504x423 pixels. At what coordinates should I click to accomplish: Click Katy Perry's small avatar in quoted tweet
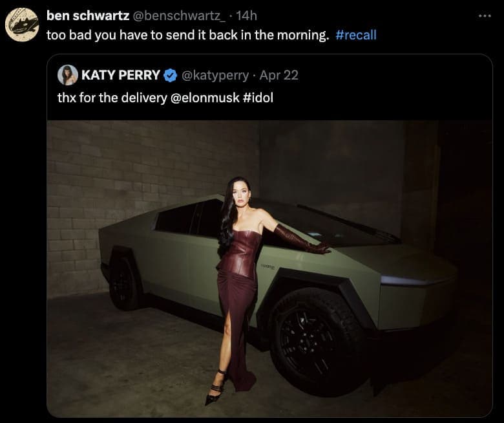(68, 75)
